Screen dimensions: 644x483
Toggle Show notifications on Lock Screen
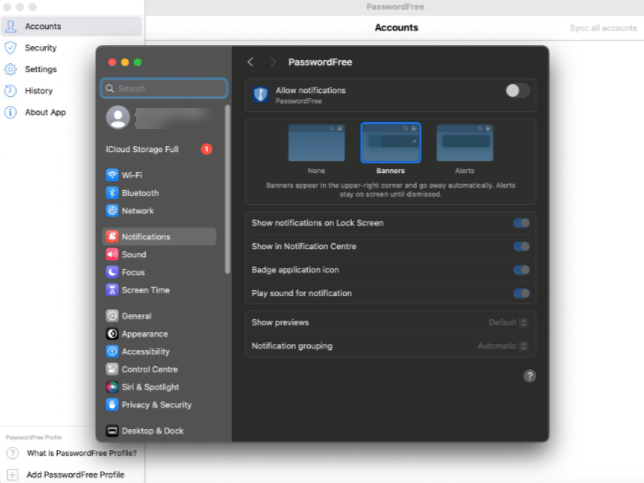tap(521, 223)
